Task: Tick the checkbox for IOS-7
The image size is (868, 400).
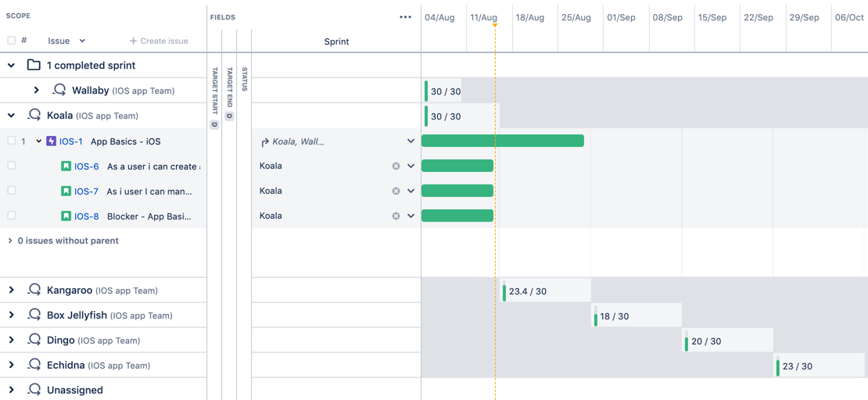Action: pyautogui.click(x=12, y=191)
